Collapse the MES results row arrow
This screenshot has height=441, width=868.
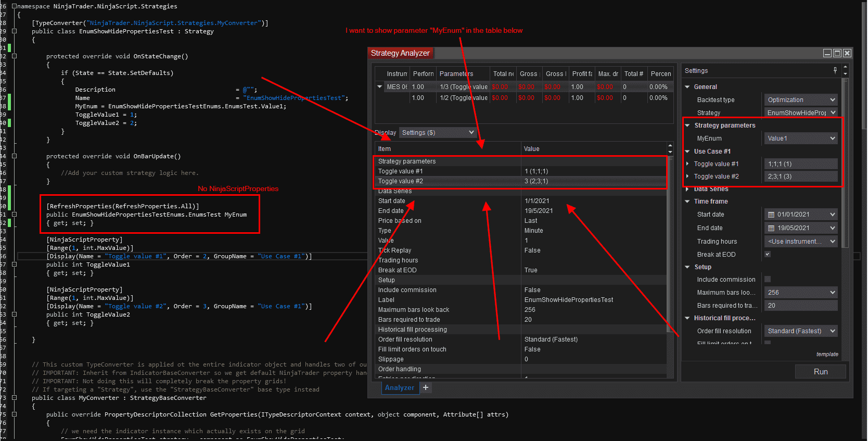(x=380, y=87)
